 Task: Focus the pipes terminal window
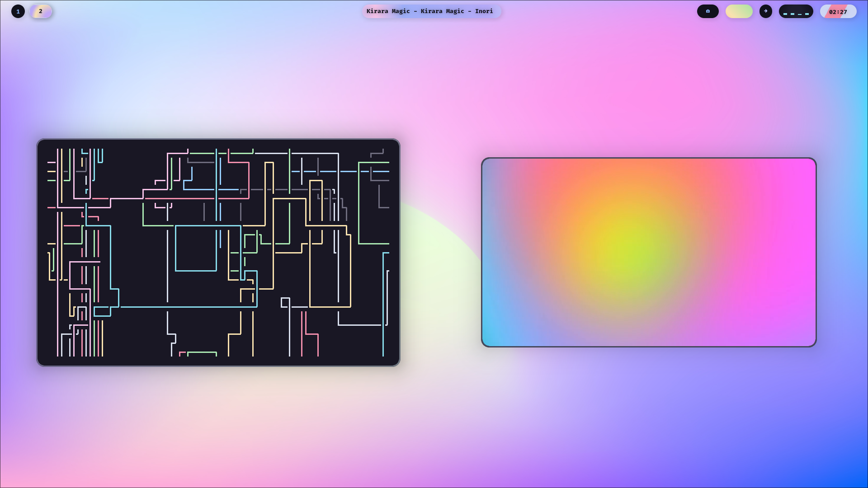[x=218, y=253]
